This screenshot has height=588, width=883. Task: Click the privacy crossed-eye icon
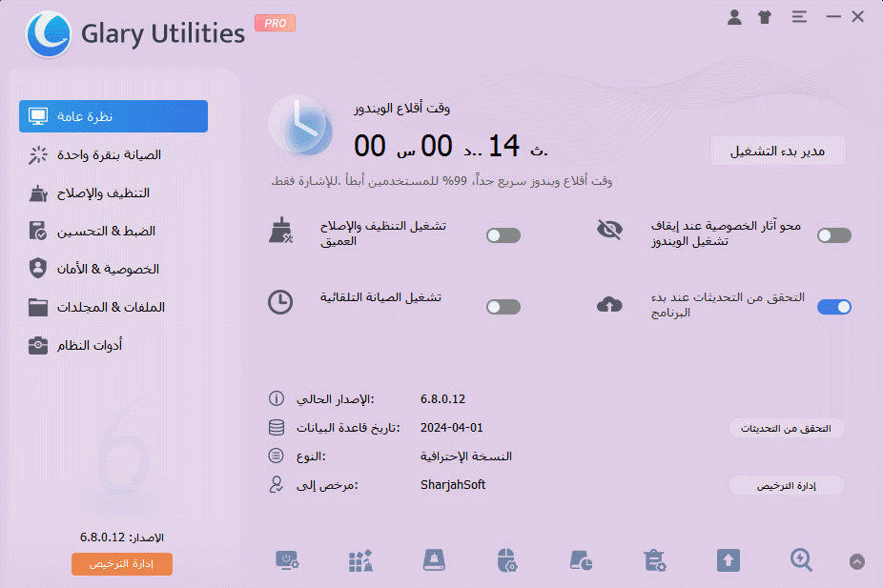(x=609, y=229)
